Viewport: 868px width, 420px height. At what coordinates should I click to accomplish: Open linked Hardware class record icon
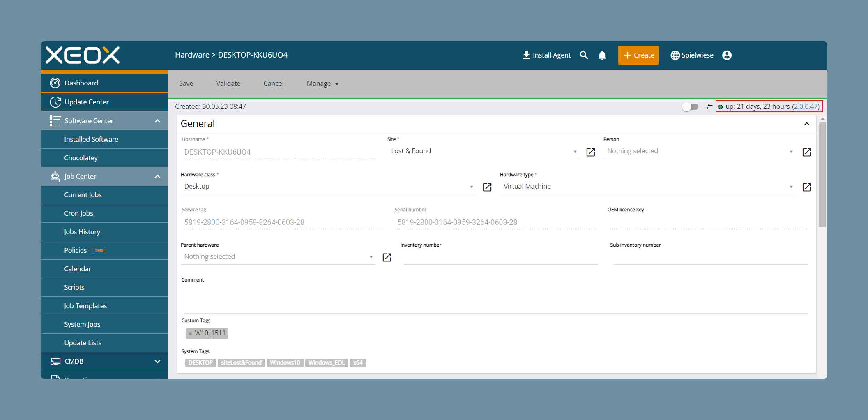tap(487, 187)
